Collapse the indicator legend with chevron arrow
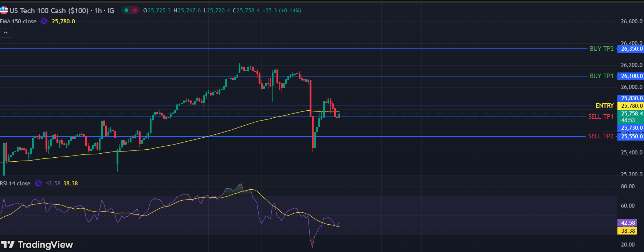Viewport: 644px width, 252px height. coord(6,33)
